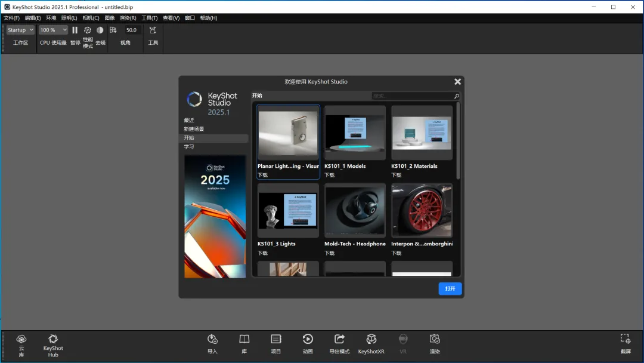
Task: Click 下载 under KS101_2 Materials
Action: click(397, 175)
